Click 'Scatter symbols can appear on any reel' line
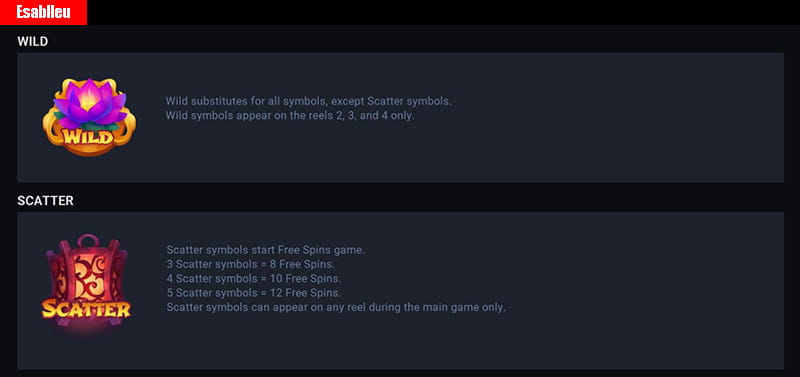800x377 pixels. click(336, 308)
